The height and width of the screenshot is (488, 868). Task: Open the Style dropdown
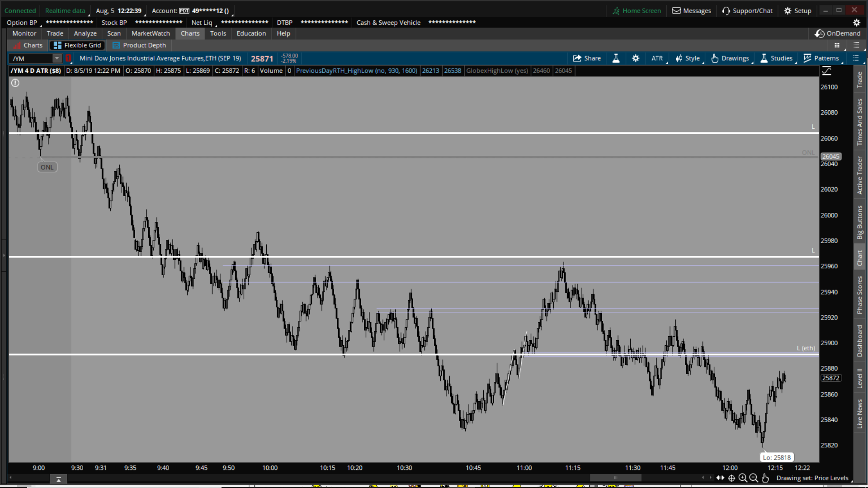(x=688, y=58)
